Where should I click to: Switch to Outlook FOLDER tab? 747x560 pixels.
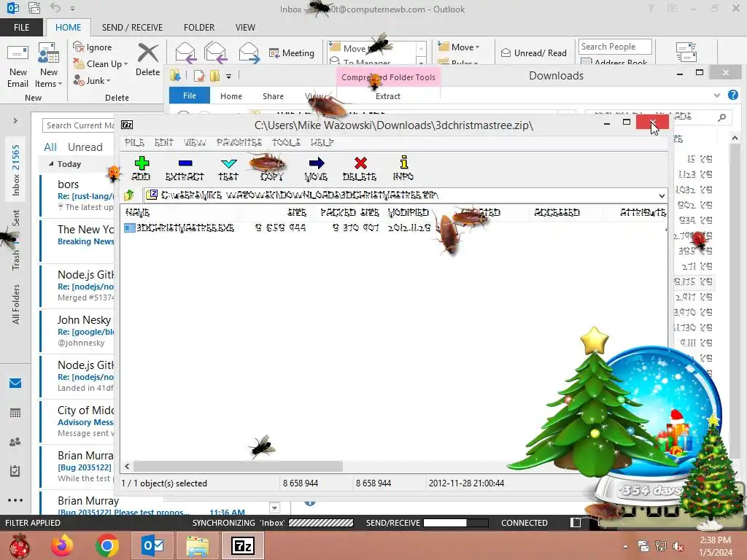point(199,27)
